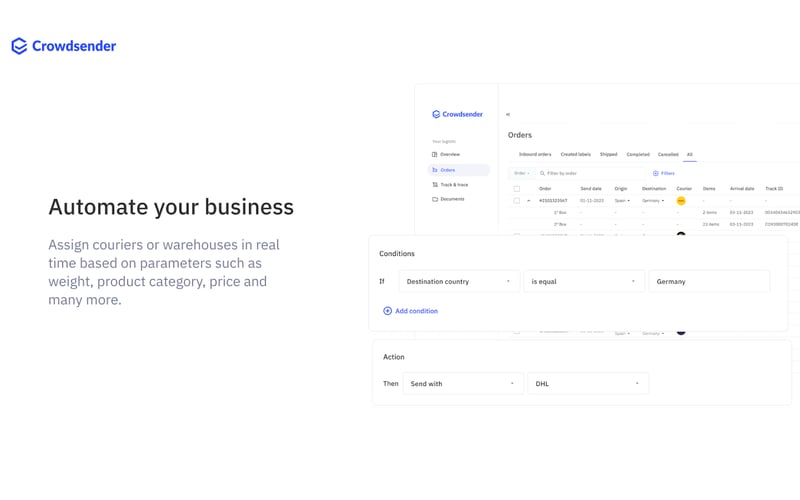Viewport: 800px width, 500px height.
Task: Click the Filter by order search field
Action: pos(591,173)
